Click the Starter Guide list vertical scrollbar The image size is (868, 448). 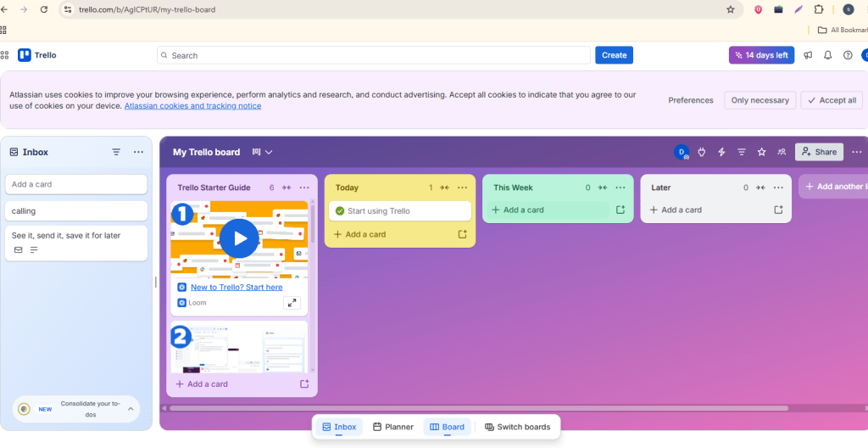coord(312,223)
